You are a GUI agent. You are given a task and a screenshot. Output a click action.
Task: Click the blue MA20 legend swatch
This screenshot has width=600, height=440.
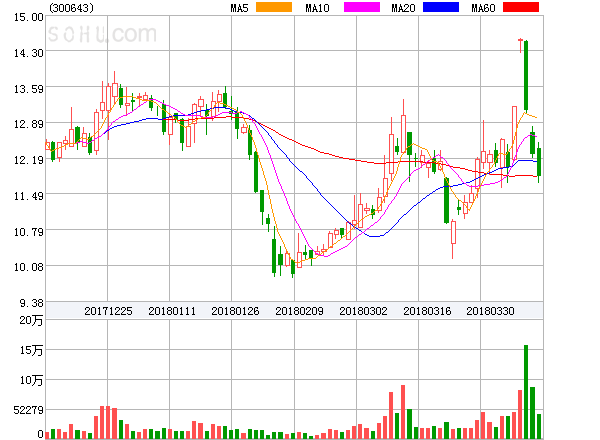click(x=441, y=7)
